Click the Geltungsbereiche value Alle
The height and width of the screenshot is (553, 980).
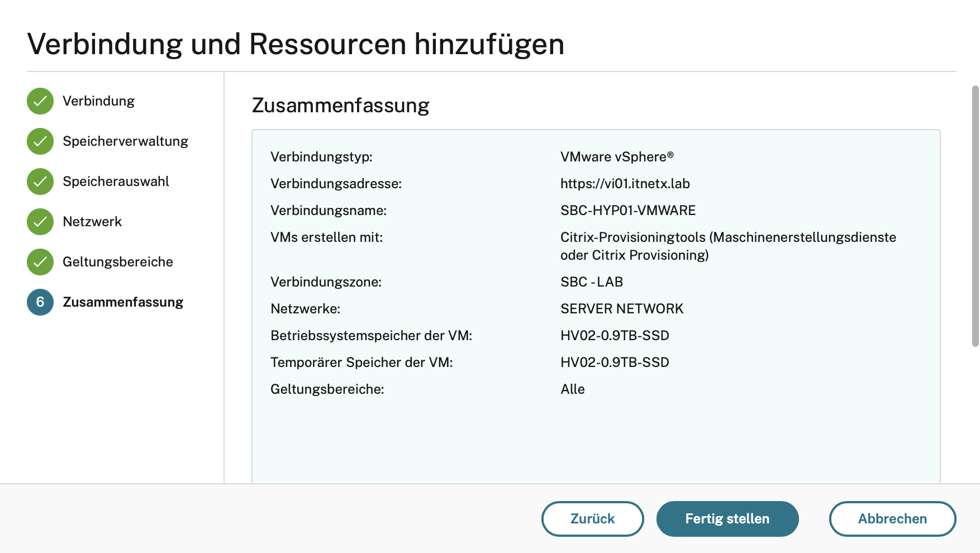pyautogui.click(x=573, y=389)
